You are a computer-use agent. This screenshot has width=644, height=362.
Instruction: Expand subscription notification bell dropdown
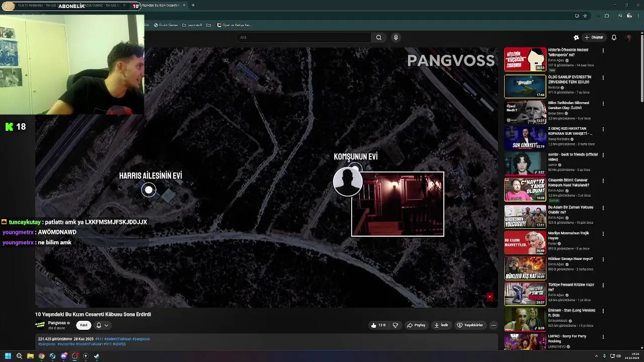(102, 325)
